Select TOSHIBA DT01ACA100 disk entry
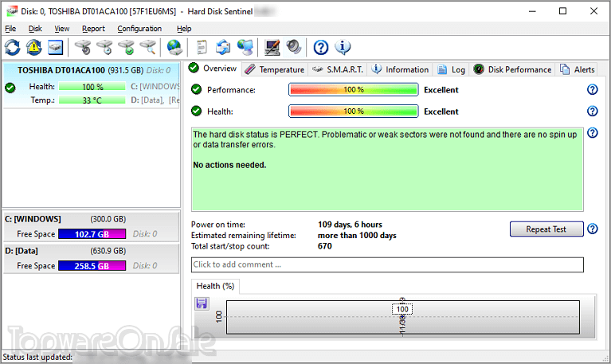611x364 pixels. (92, 85)
